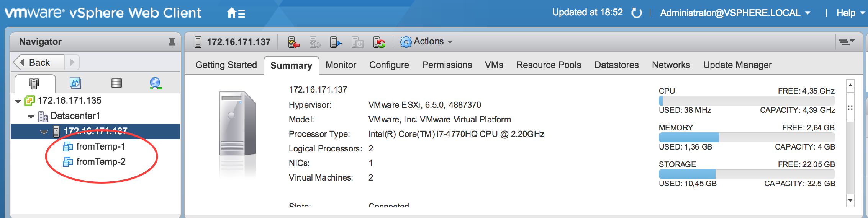
Task: Open the panel options menu at the toolbar's right end
Action: pyautogui.click(x=847, y=42)
